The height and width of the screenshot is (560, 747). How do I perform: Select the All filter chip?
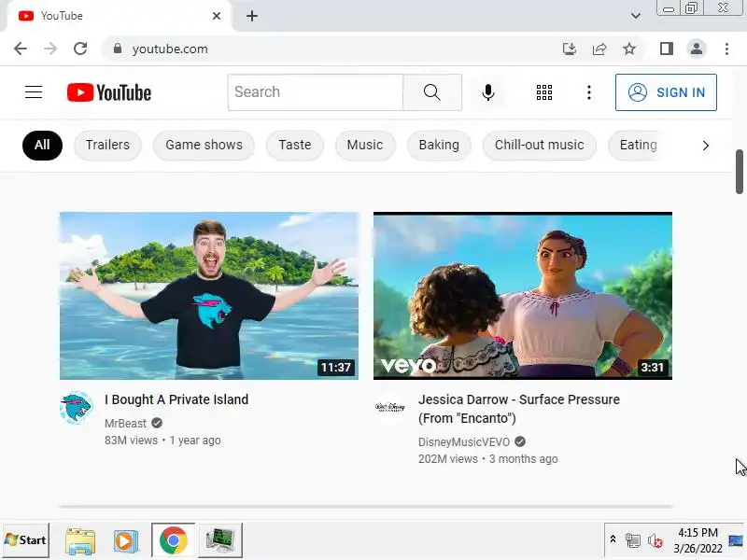[42, 145]
